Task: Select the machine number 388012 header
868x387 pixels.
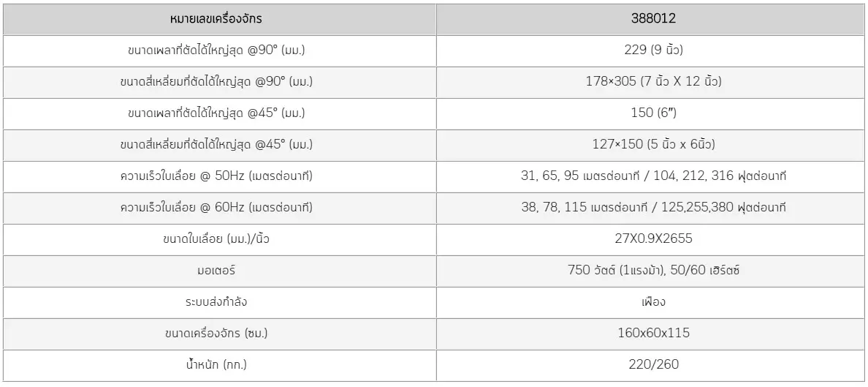Action: click(x=653, y=20)
